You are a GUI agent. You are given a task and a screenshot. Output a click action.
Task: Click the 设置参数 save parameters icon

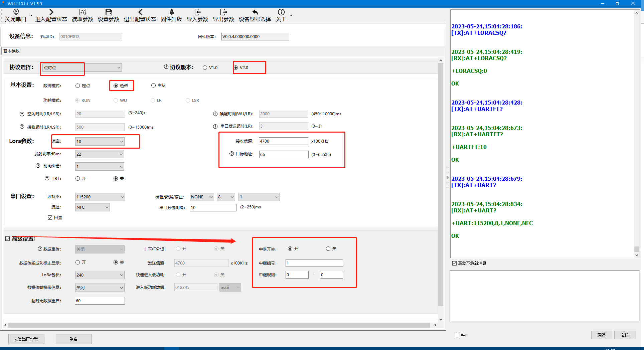tap(109, 12)
